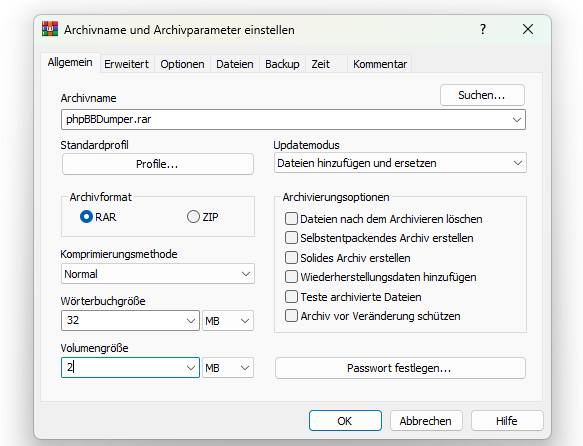Confirm with the OK button
The height and width of the screenshot is (446, 583).
[345, 421]
